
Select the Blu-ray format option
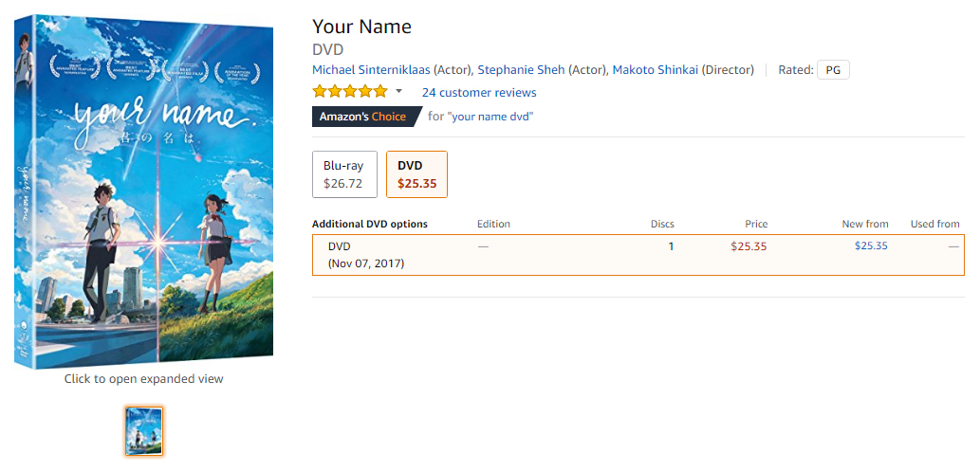click(x=344, y=174)
